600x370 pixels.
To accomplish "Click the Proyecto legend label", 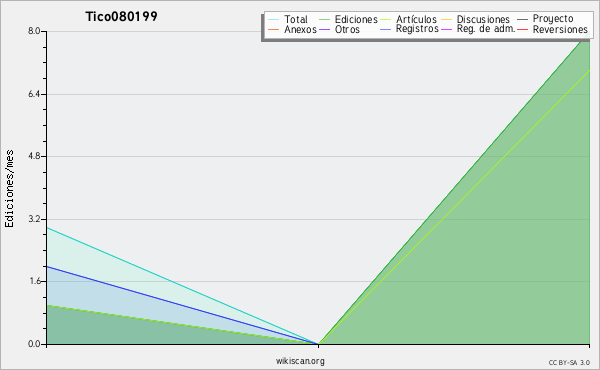I will pyautogui.click(x=553, y=19).
